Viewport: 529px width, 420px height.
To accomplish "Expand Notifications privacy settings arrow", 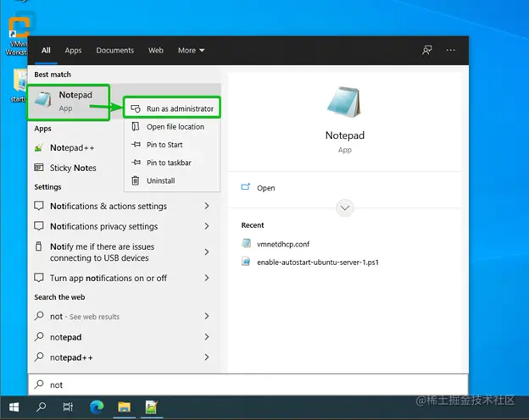I will tap(207, 226).
